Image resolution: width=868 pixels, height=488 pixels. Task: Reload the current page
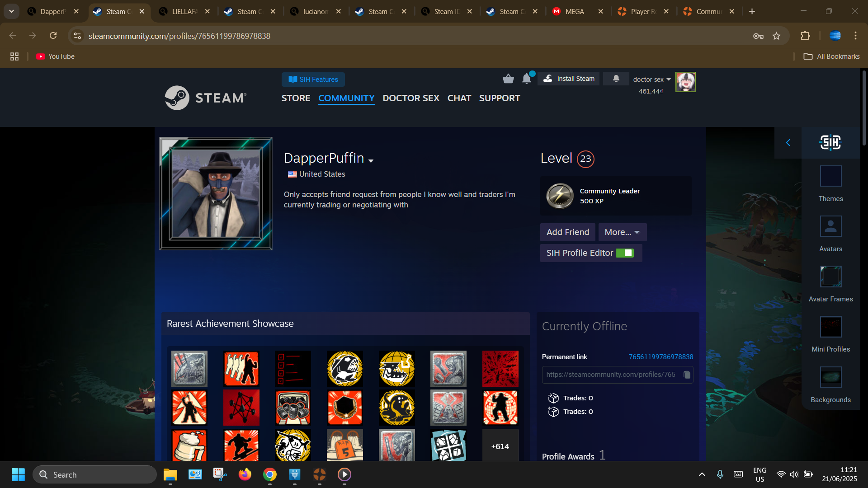(53, 36)
